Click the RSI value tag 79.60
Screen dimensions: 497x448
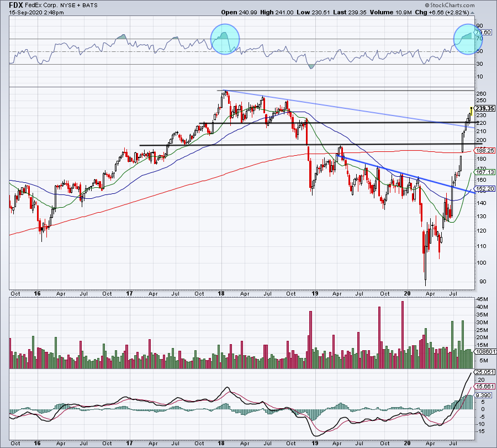point(483,33)
